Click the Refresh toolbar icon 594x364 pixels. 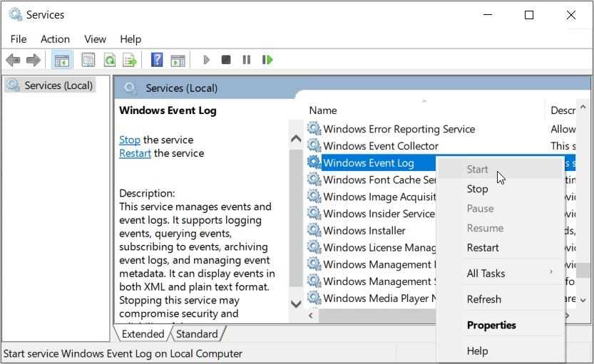(x=109, y=60)
